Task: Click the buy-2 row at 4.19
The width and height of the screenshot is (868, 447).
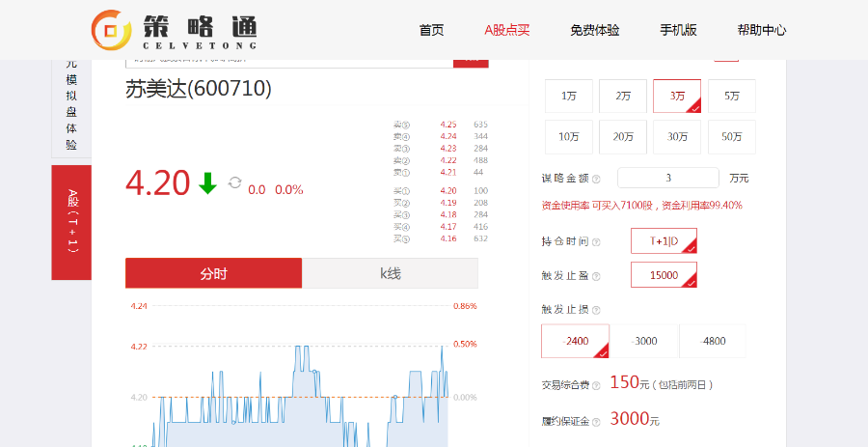Action: (x=440, y=203)
